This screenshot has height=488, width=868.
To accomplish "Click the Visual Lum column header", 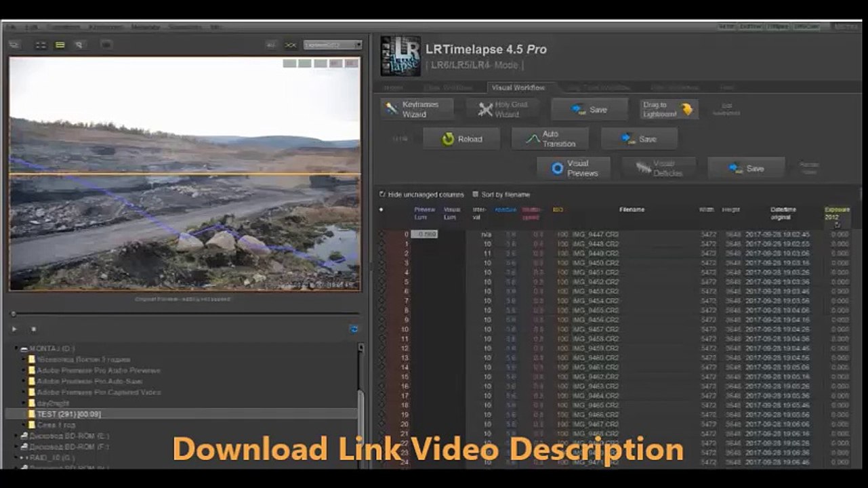I will pos(452,213).
